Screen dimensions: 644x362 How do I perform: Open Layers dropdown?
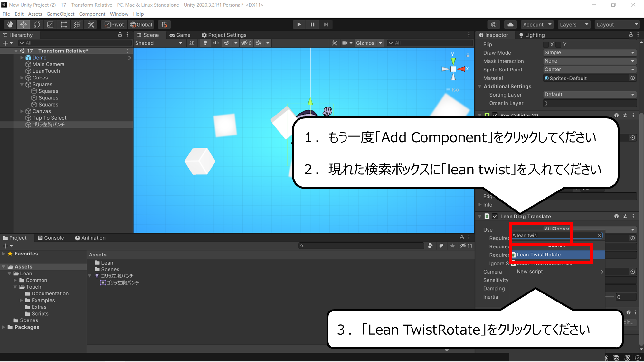pos(574,24)
